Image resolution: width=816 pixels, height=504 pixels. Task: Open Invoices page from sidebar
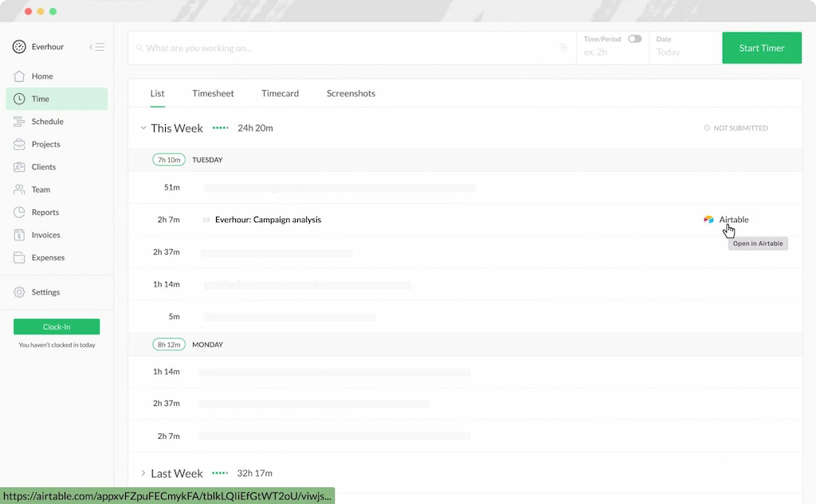[57, 235]
